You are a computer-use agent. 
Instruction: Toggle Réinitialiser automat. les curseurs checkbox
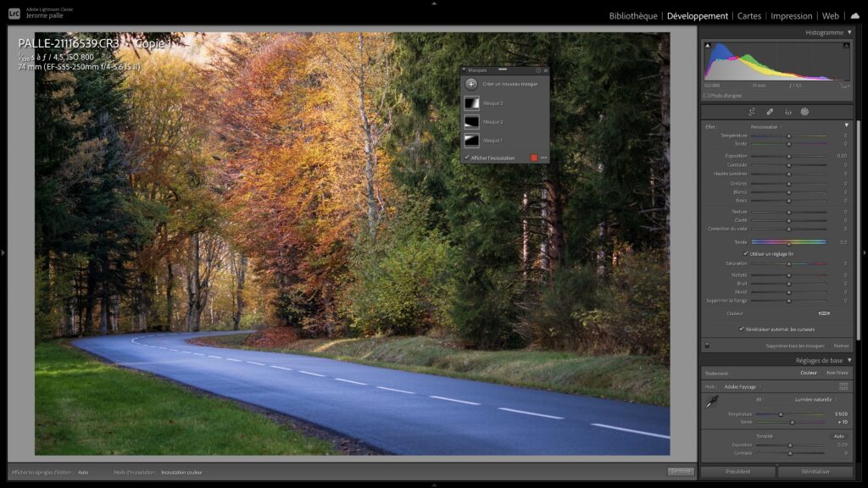(x=741, y=329)
